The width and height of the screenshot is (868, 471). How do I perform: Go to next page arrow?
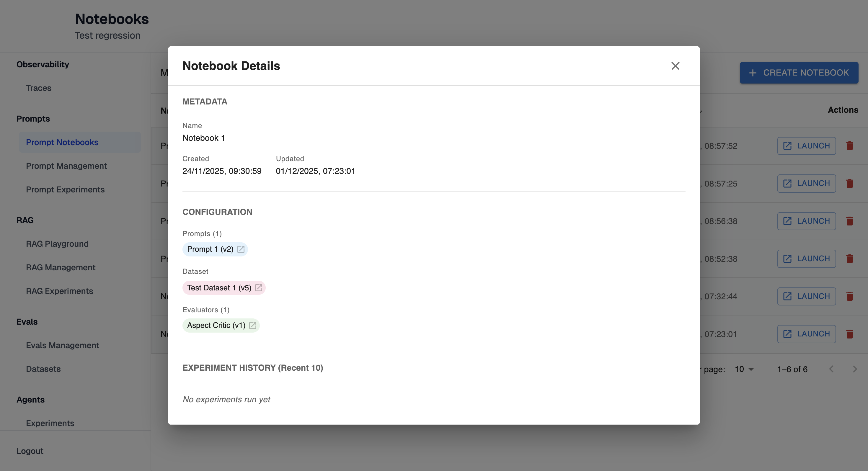pos(855,369)
